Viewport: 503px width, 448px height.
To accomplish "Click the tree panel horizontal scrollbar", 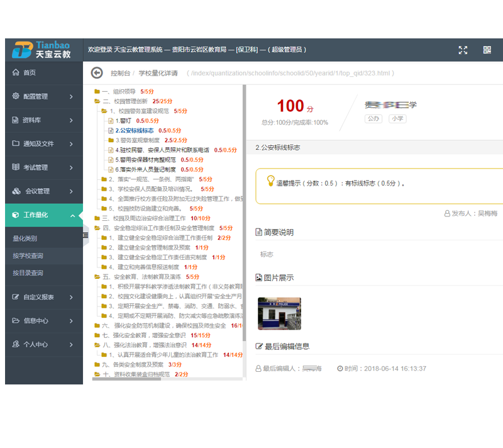I will click(x=126, y=379).
